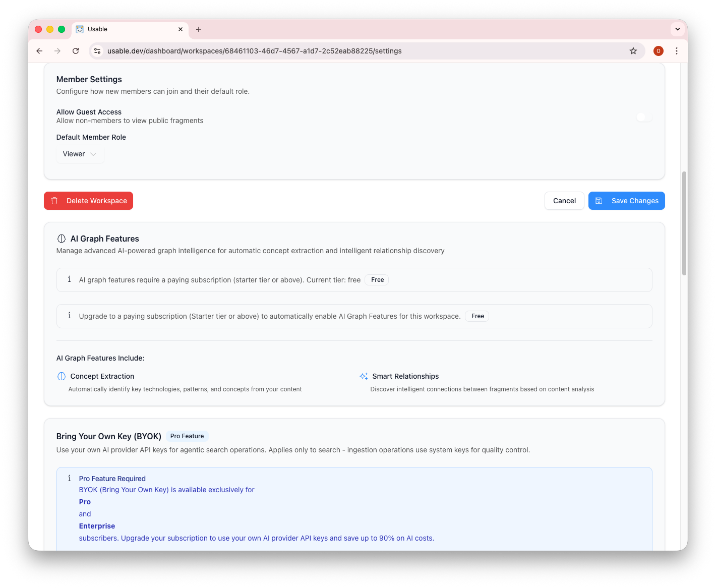Click the AI Graph Features section icon
Screen dimensions: 716x588
tap(61, 239)
